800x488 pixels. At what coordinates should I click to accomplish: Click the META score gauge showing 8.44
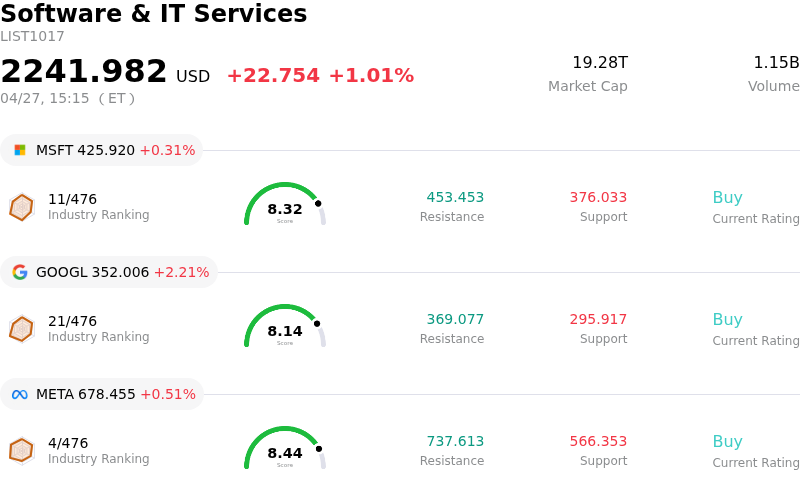[285, 450]
